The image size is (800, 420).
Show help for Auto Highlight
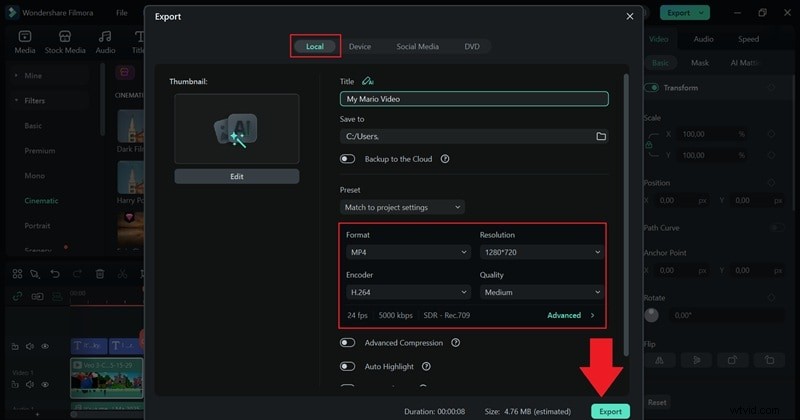tap(426, 366)
